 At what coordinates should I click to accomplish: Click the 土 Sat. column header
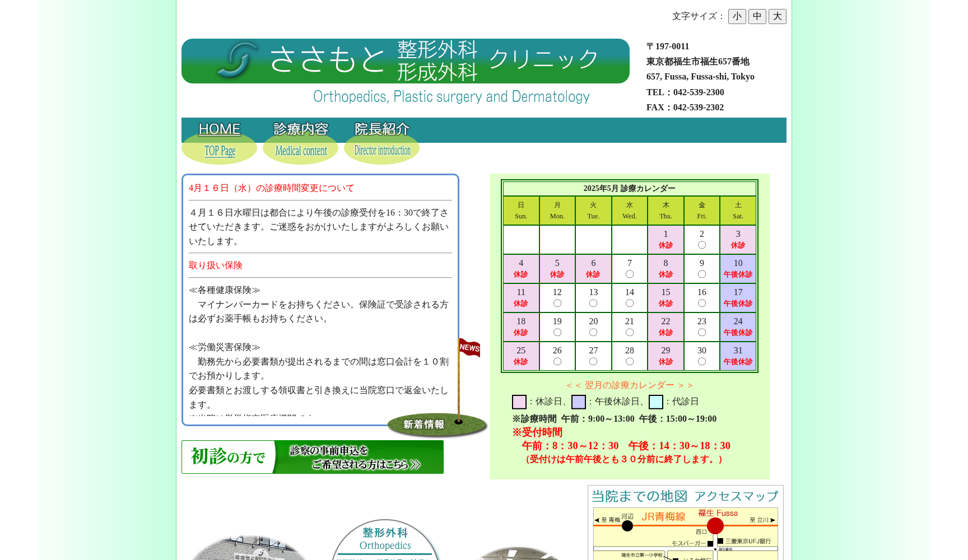[x=738, y=211]
